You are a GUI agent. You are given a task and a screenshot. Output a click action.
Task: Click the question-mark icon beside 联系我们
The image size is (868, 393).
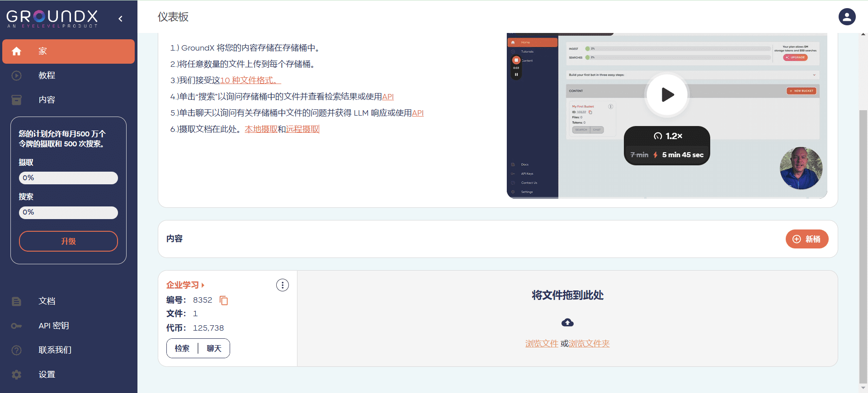click(17, 350)
